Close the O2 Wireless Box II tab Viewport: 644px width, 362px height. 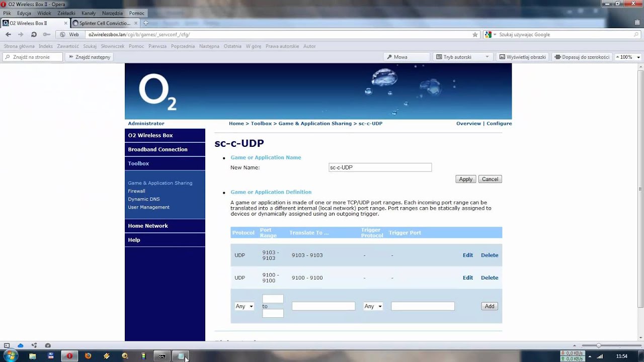click(65, 23)
